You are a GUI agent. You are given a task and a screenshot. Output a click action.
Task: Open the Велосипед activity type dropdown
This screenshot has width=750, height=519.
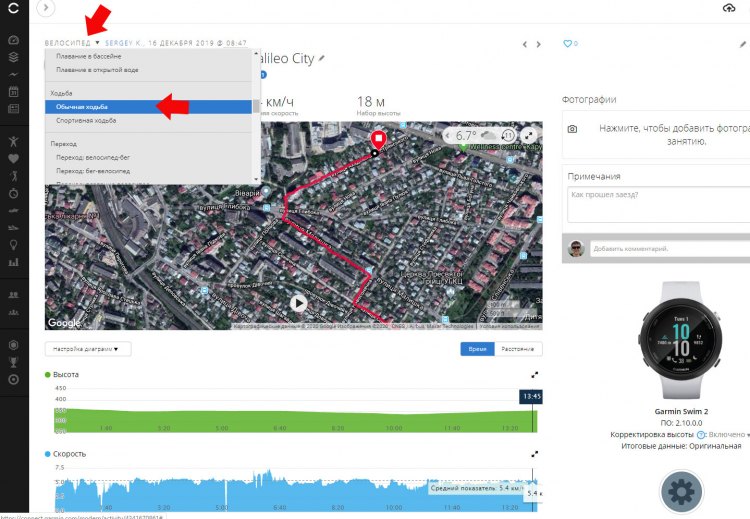72,43
